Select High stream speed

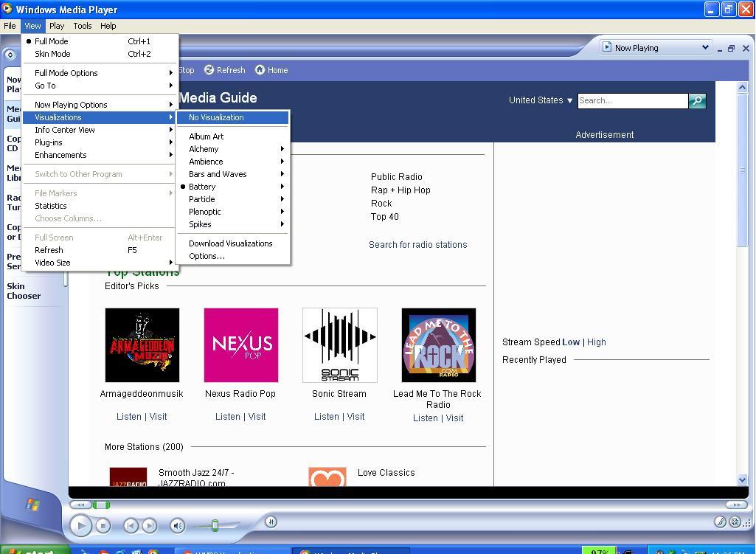tap(597, 342)
